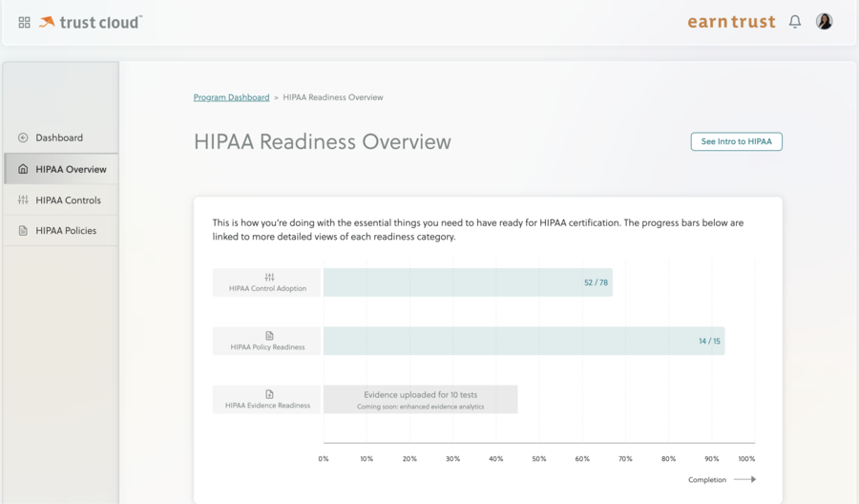859x504 pixels.
Task: Click the Trust Cloud logo
Action: tap(91, 22)
